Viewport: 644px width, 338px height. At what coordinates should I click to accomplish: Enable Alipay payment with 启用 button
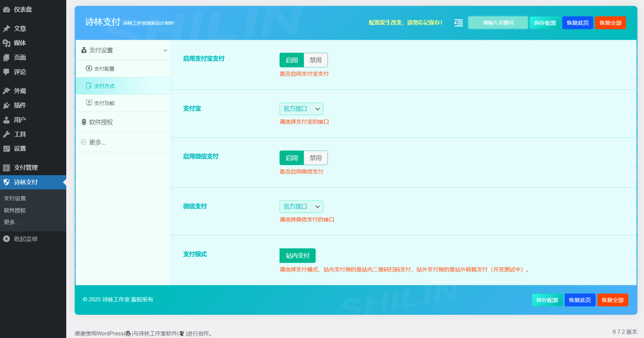(292, 60)
